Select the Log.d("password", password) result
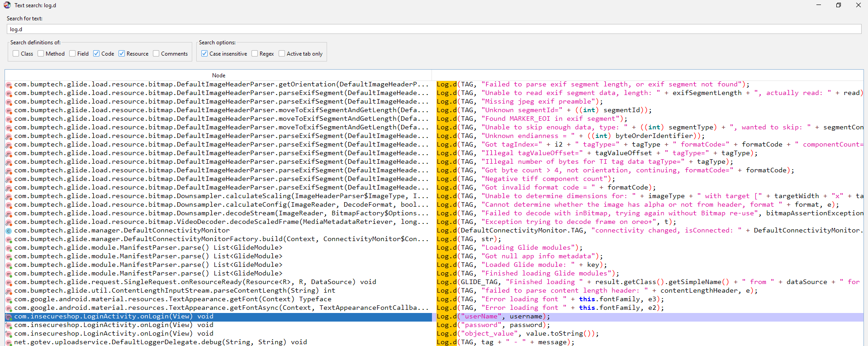The image size is (868, 346). click(493, 325)
